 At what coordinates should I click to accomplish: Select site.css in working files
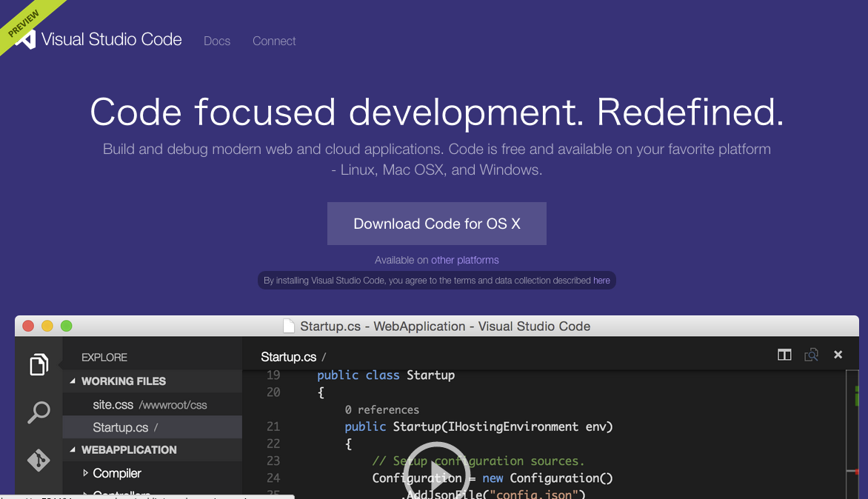(x=153, y=404)
